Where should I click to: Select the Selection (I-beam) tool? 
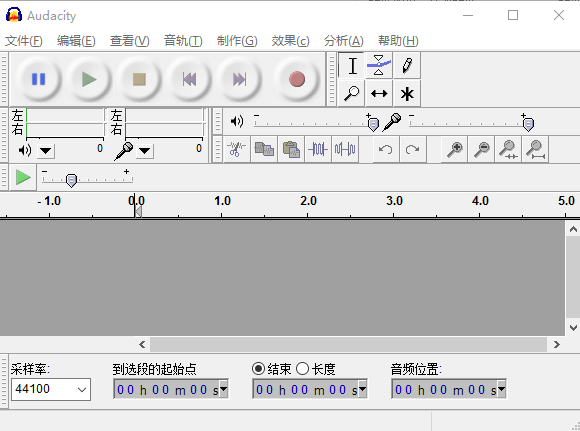352,66
